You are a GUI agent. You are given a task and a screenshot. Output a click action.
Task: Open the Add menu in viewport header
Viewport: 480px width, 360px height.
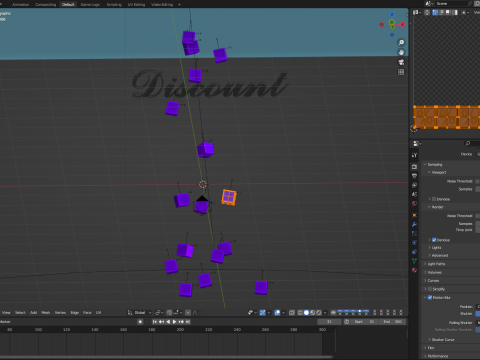point(34,313)
